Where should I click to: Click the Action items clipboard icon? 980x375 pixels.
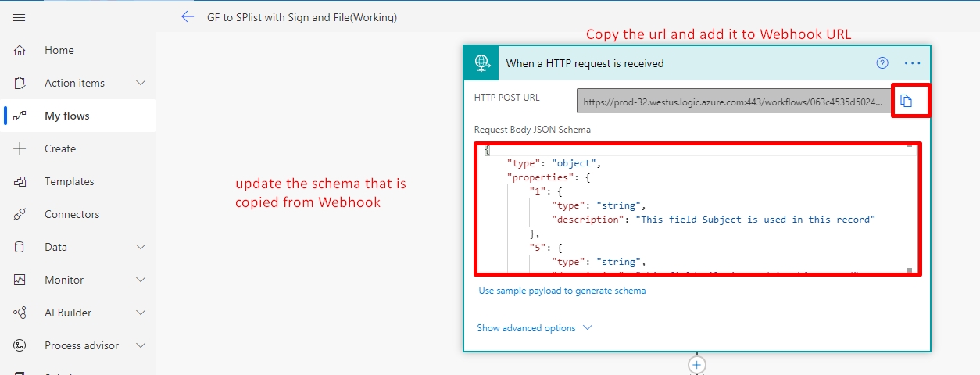coord(20,83)
